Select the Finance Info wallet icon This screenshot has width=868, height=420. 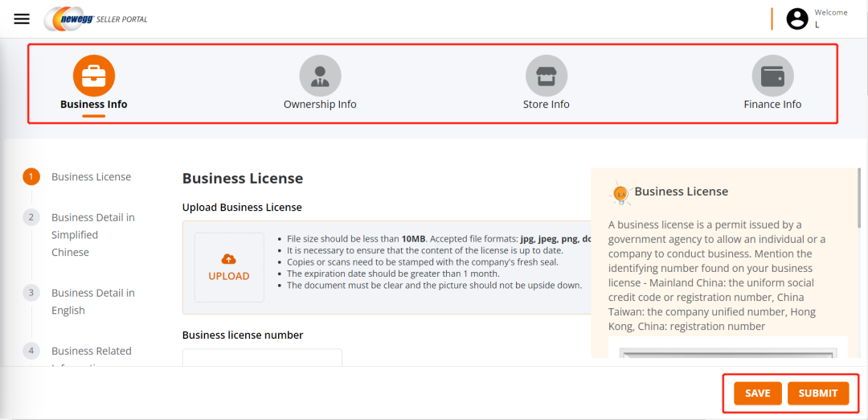pyautogui.click(x=772, y=76)
